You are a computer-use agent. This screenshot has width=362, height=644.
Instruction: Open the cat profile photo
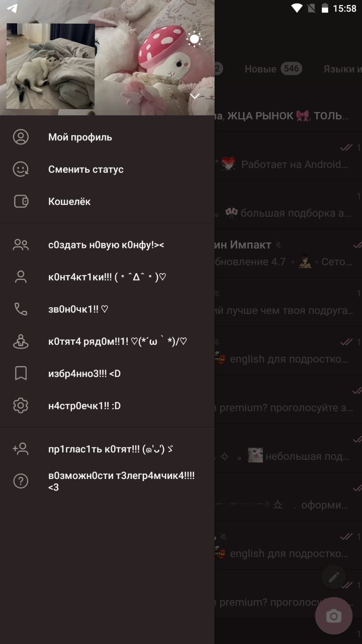coord(50,66)
